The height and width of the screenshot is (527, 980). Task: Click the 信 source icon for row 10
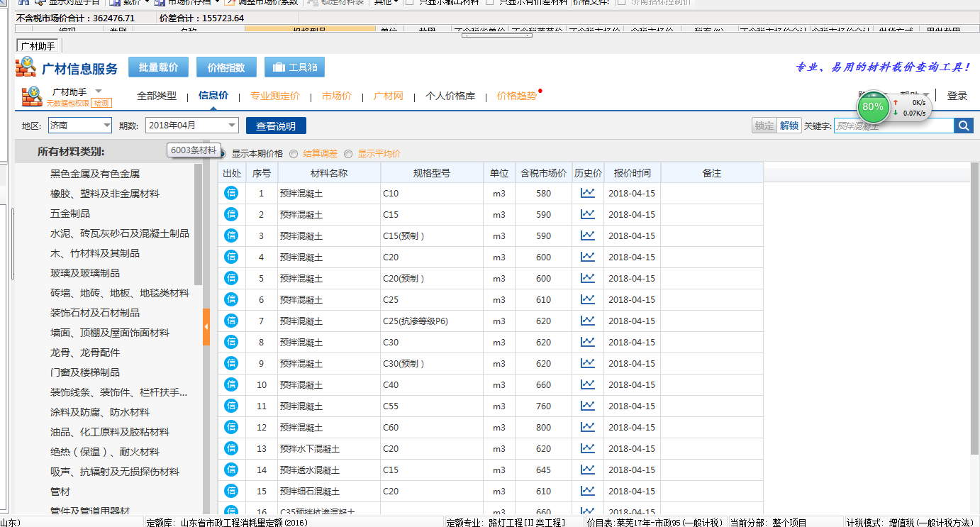coord(231,384)
